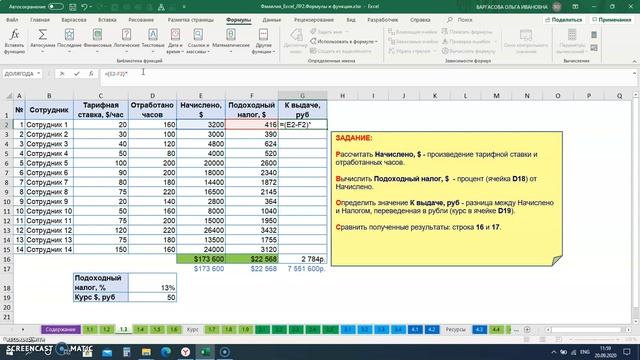Screen dimensions: 640x360
Task: Open the Page Layout ribbon tab
Action: [x=190, y=20]
